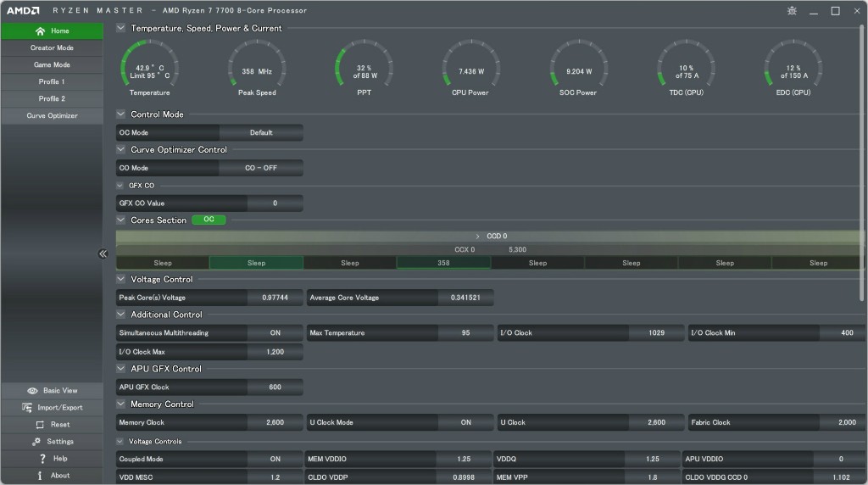Click the Home icon in the sidebar
868x485 pixels.
[x=40, y=31]
